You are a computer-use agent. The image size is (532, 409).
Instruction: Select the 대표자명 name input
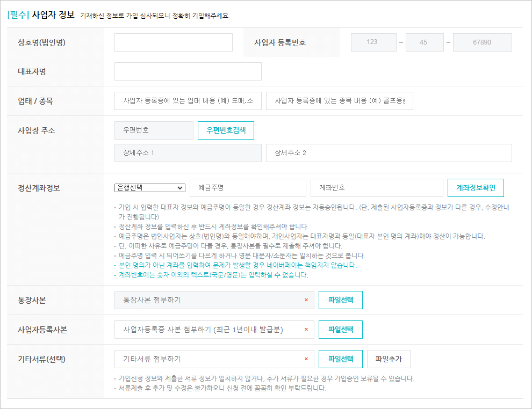tap(188, 71)
